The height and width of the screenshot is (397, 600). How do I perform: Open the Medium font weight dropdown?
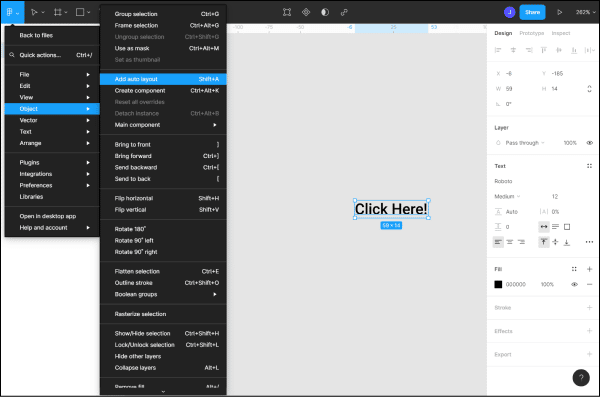(507, 196)
